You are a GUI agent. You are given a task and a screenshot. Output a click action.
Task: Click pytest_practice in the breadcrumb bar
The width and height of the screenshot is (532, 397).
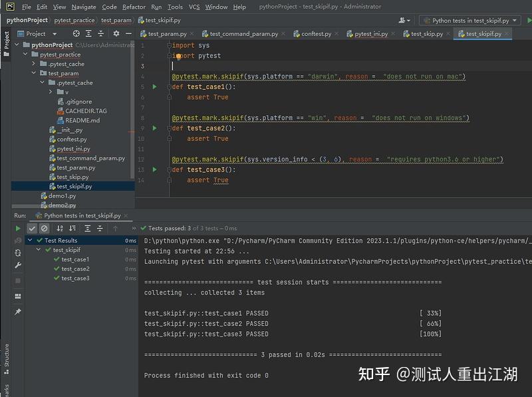(x=74, y=21)
